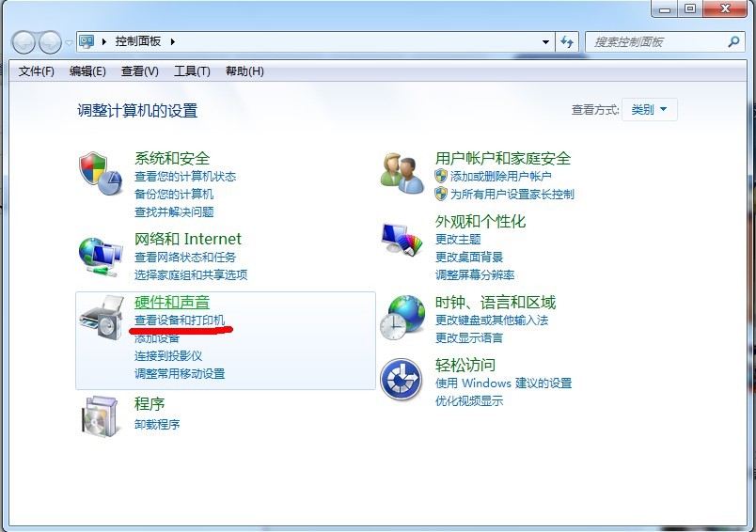756x532 pixels.
Task: Click 为所有用户设置家长控制 link
Action: point(512,195)
